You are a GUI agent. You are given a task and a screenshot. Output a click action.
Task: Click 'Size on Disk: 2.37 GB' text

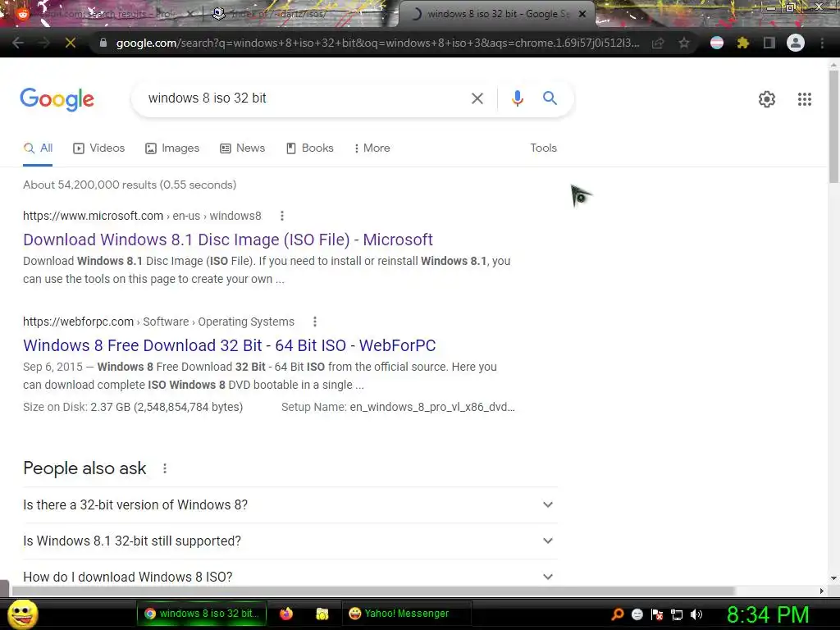pyautogui.click(x=133, y=407)
